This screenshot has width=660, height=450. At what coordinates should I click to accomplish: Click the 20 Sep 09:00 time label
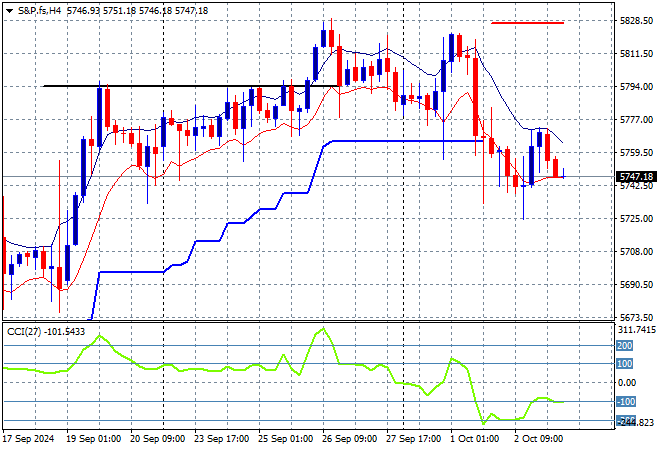coord(157,439)
